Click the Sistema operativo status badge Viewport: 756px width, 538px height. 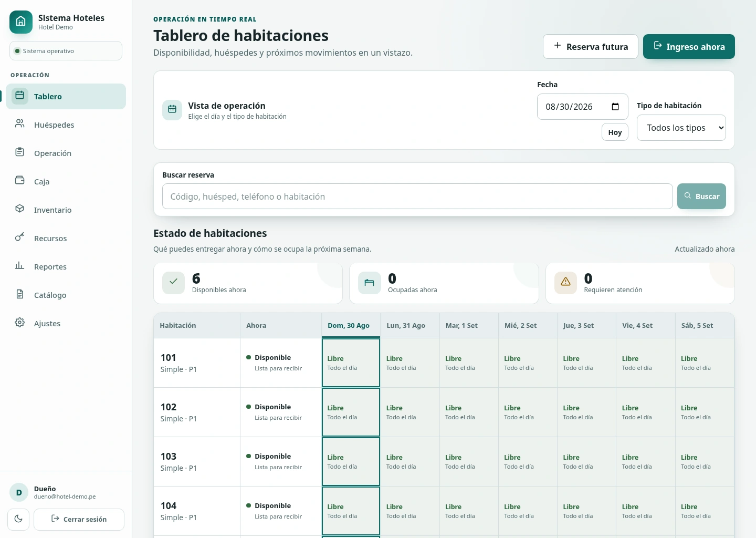pyautogui.click(x=66, y=50)
